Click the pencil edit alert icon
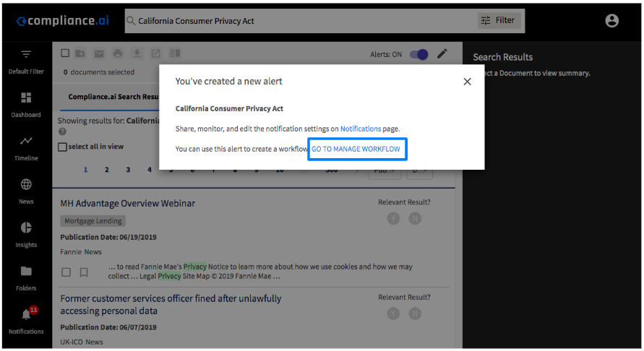The width and height of the screenshot is (644, 351). [442, 53]
